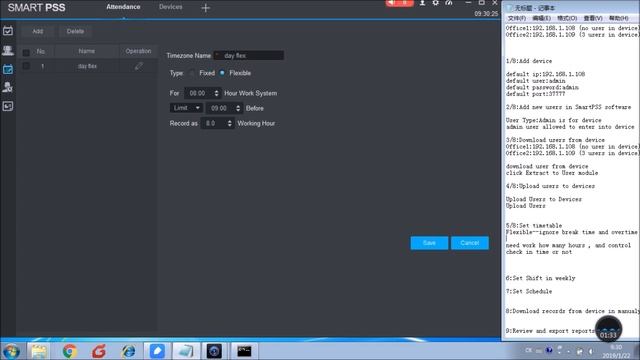Viewport: 640px width, 360px height.
Task: Step the Record as Working Hour spinner
Action: [x=229, y=123]
